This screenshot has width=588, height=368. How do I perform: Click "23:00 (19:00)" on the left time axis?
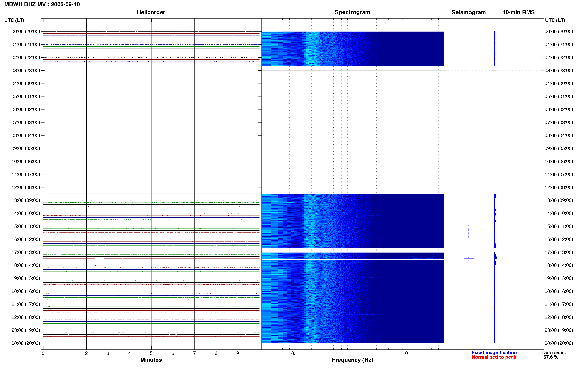(26, 330)
